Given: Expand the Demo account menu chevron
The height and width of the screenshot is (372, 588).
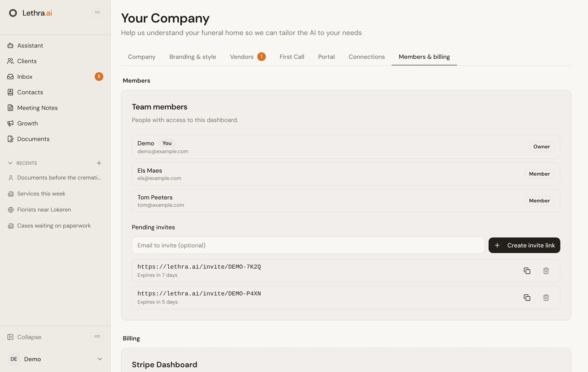Looking at the screenshot, I should click(x=100, y=359).
